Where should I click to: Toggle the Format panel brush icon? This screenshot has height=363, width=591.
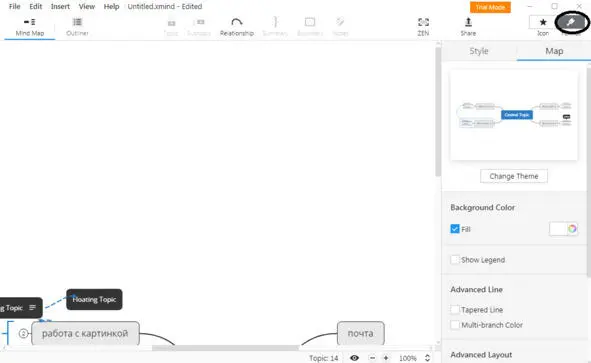[571, 23]
